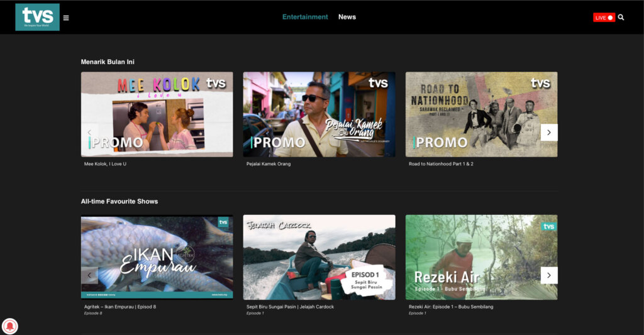644x335 pixels.
Task: Click 'Sepit Biru Sungai Pasin' title link
Action: click(290, 307)
